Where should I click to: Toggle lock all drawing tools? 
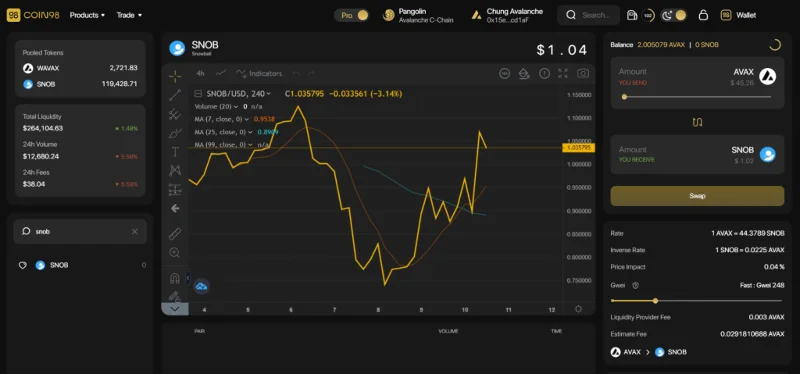coord(175,296)
